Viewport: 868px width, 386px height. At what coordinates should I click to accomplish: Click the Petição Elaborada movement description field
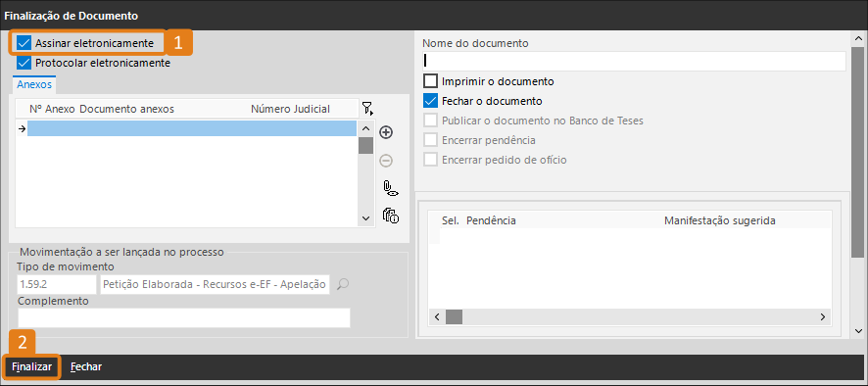215,285
